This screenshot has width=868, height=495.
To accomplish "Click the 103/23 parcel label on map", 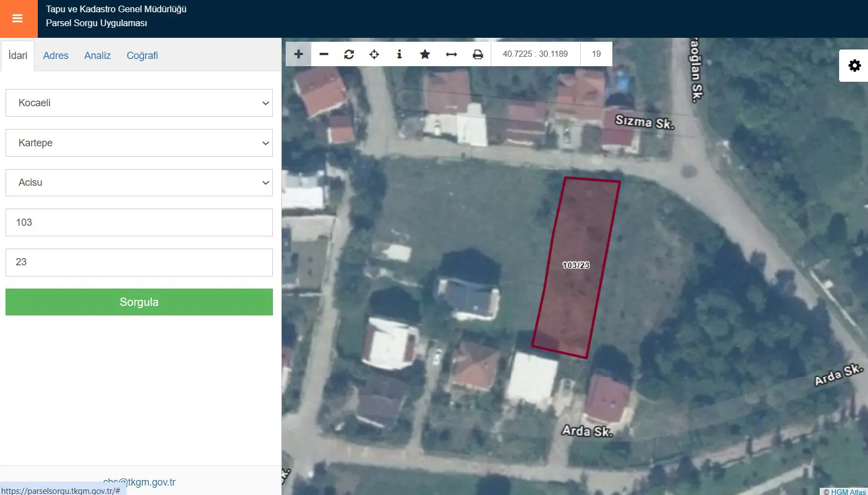I will [576, 265].
